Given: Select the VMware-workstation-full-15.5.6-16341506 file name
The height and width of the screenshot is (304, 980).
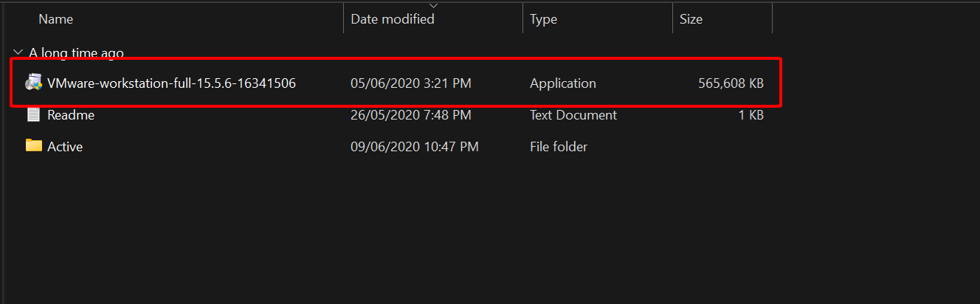Looking at the screenshot, I should (x=171, y=83).
